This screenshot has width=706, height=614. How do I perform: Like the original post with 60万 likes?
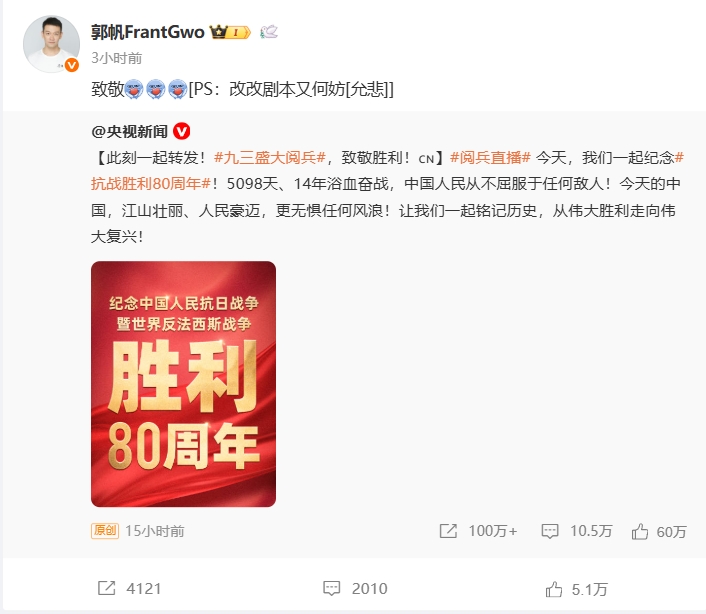tap(640, 531)
